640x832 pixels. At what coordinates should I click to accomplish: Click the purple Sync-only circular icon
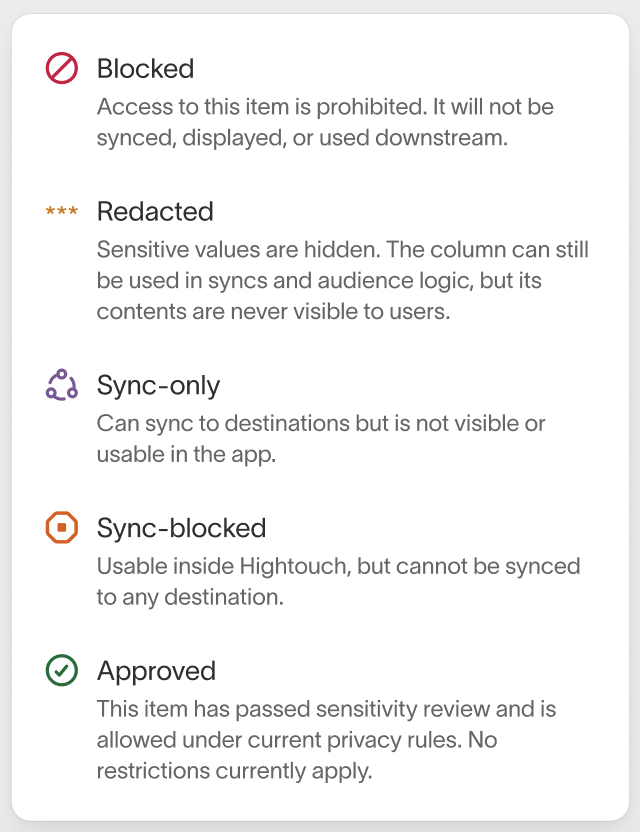(62, 385)
